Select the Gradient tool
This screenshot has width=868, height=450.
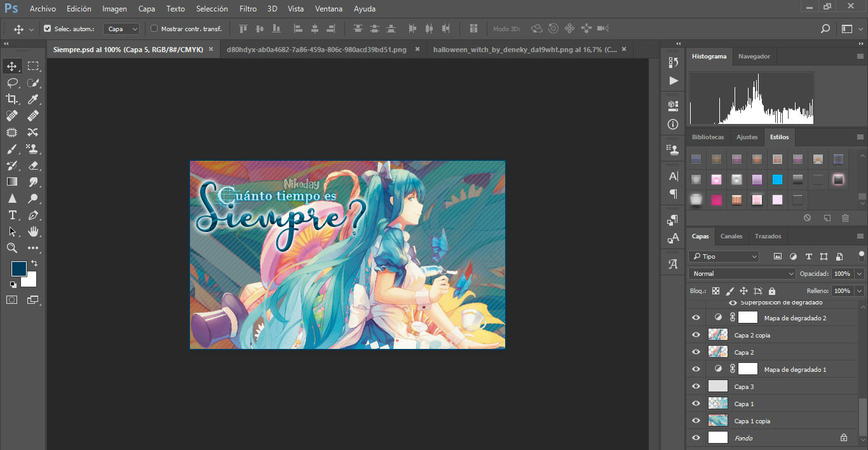12,182
